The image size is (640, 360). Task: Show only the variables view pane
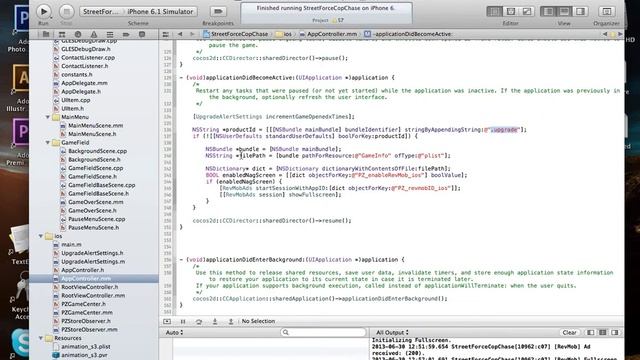(x=590, y=333)
